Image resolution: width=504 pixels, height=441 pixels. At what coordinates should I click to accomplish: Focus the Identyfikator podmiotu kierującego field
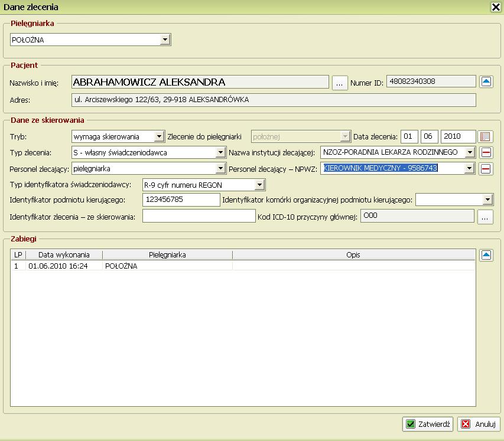tap(181, 200)
